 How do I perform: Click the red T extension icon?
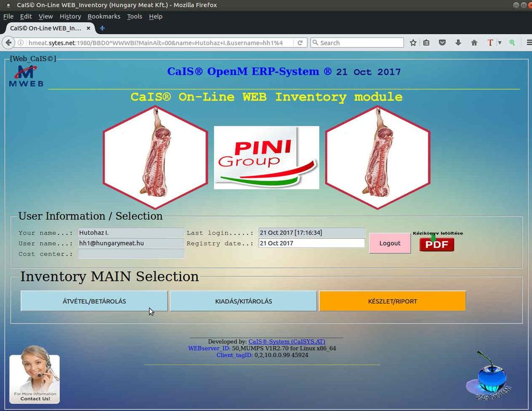[490, 43]
